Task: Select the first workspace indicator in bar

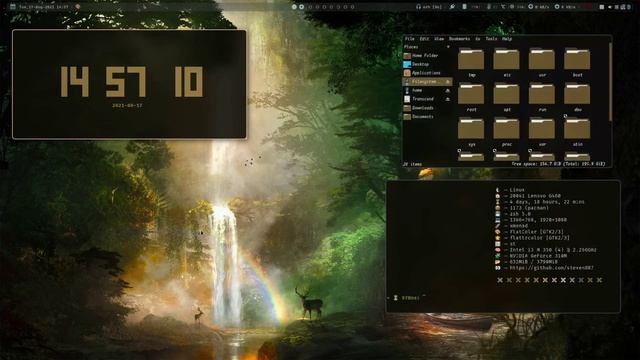Action: [x=294, y=7]
